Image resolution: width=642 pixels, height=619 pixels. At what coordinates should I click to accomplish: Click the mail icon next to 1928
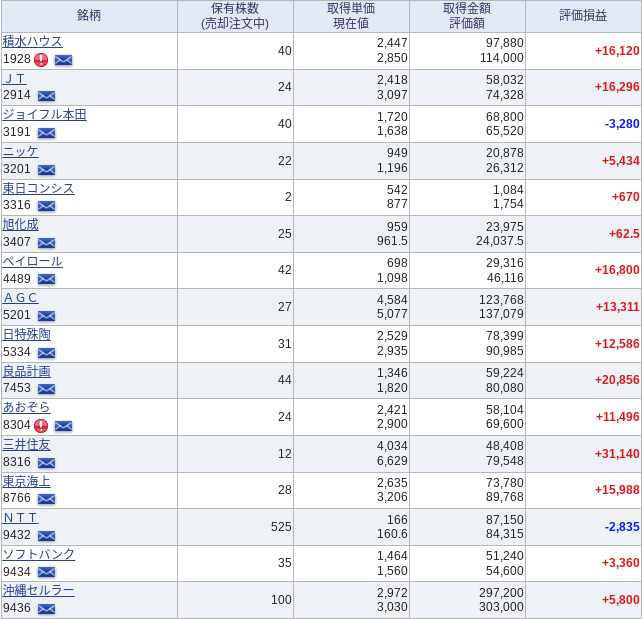tap(63, 60)
